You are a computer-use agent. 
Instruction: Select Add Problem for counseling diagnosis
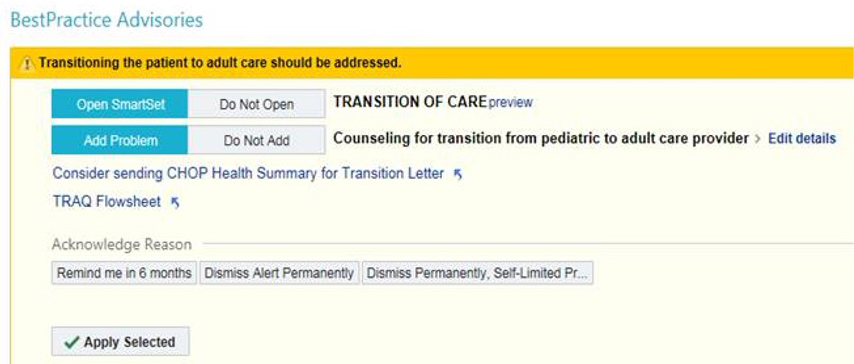click(120, 140)
